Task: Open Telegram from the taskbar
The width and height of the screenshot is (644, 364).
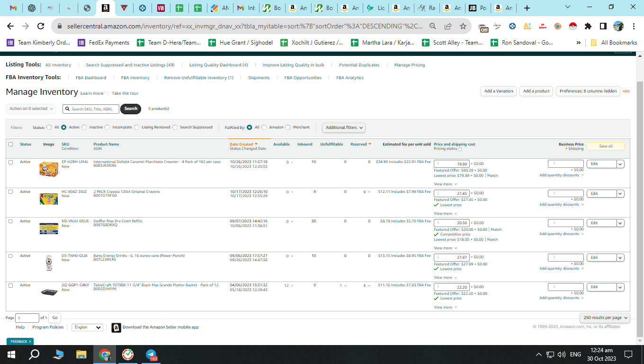Action: [x=152, y=354]
